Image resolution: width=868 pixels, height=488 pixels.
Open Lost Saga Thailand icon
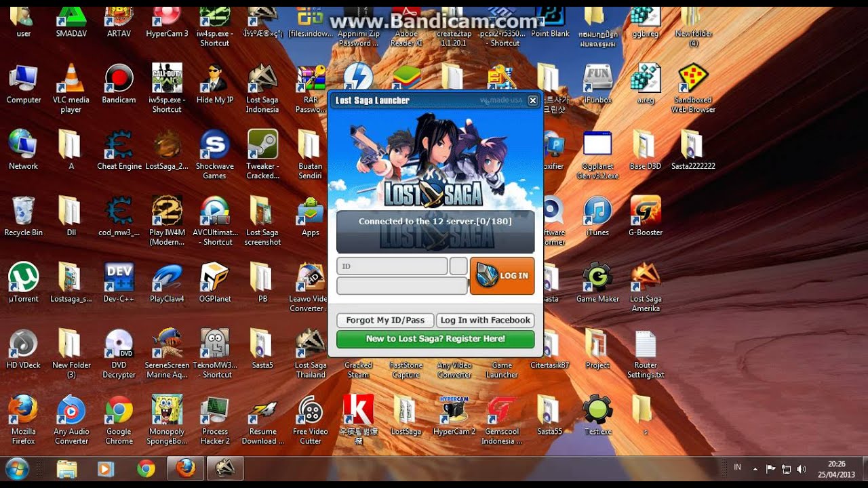point(311,354)
